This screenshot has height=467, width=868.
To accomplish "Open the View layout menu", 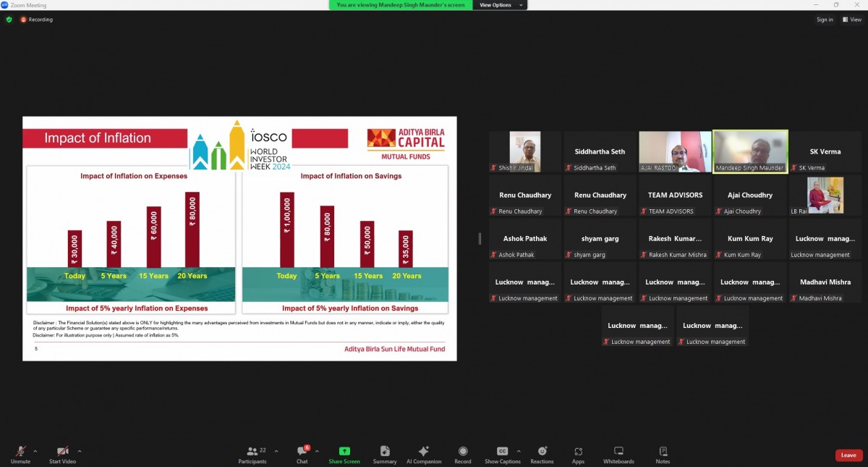I will click(851, 20).
